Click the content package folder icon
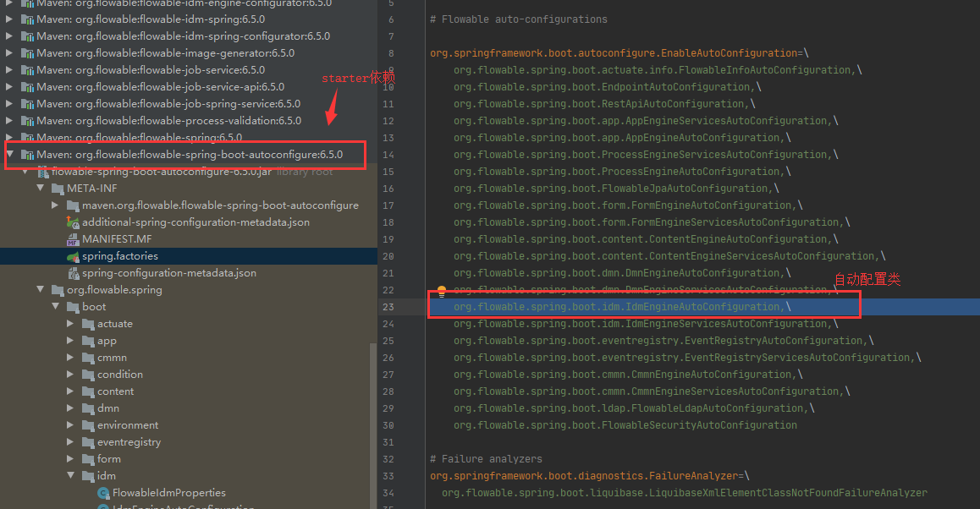The image size is (980, 509). 88,391
